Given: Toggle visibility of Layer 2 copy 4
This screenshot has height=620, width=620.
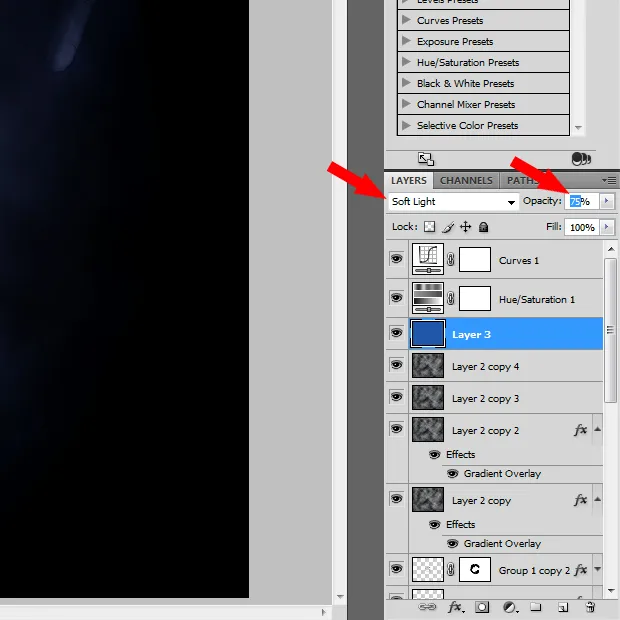Looking at the screenshot, I should (397, 366).
